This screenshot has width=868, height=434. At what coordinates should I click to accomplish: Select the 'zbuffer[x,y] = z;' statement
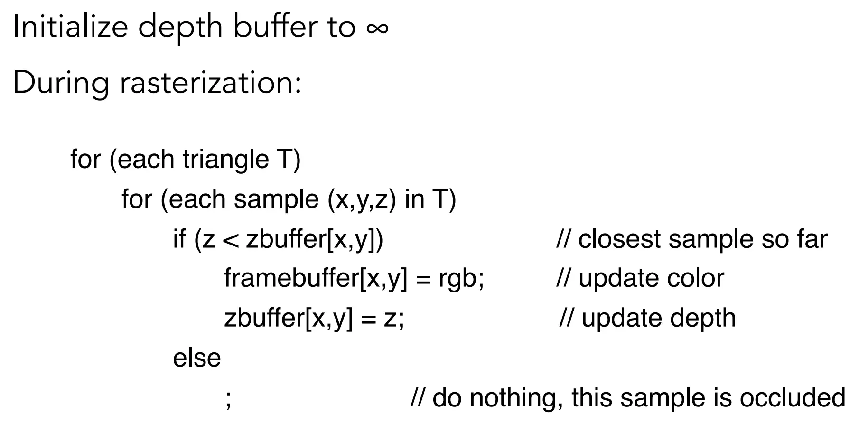coord(314,319)
